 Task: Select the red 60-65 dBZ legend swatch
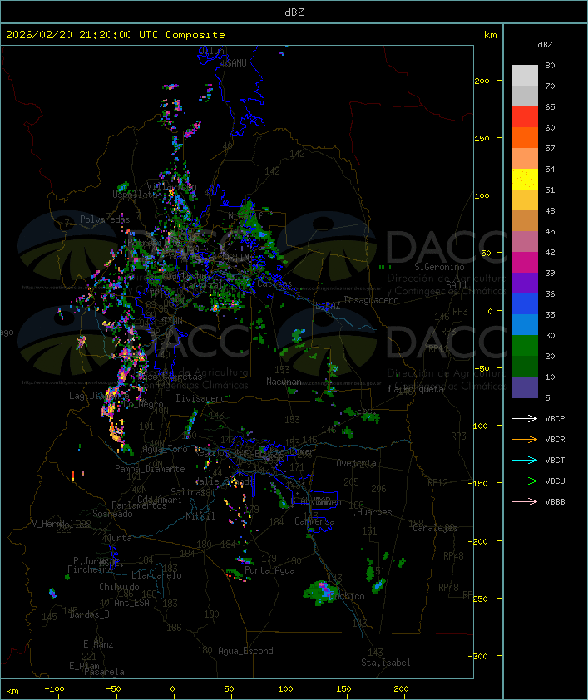coord(525,117)
